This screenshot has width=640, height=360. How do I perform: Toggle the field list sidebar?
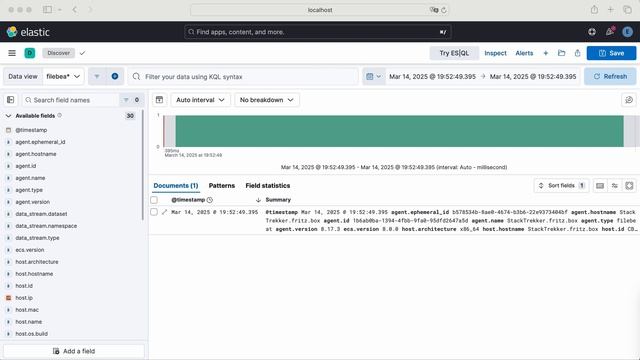click(11, 100)
